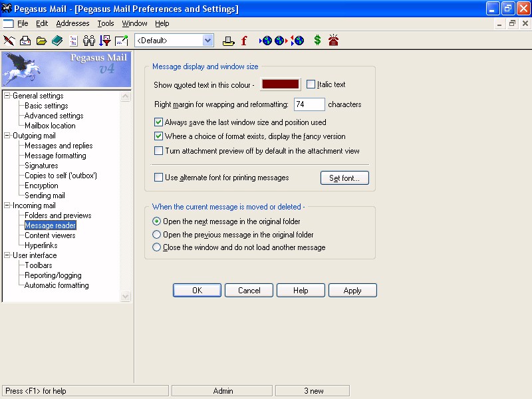
Task: Click the dark red quoted text colour swatch
Action: [x=280, y=84]
